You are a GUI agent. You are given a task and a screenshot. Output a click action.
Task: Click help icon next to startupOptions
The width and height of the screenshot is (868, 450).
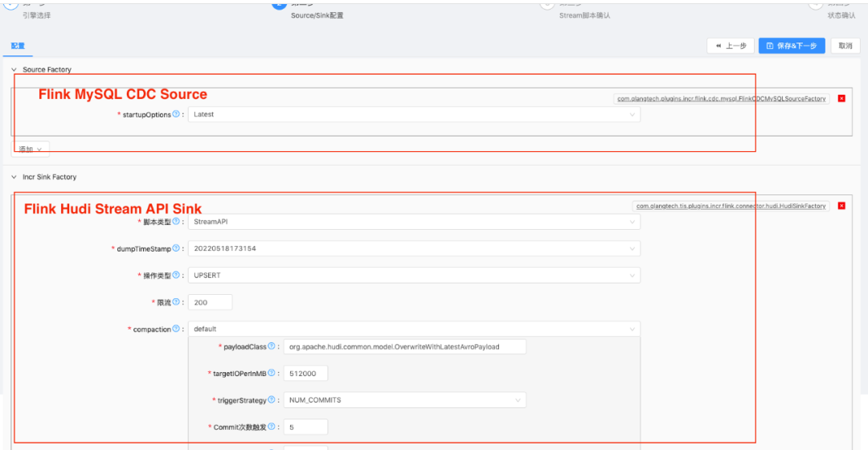[x=176, y=114]
